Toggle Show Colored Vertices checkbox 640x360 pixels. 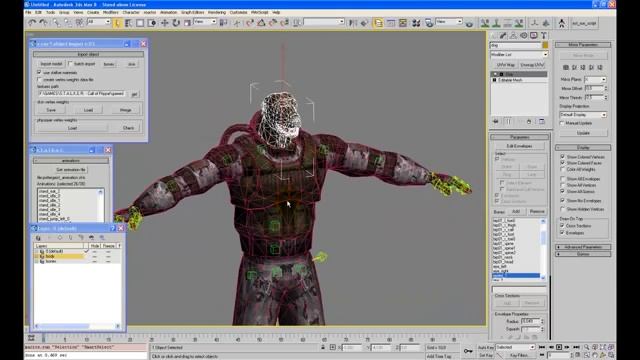(x=562, y=157)
